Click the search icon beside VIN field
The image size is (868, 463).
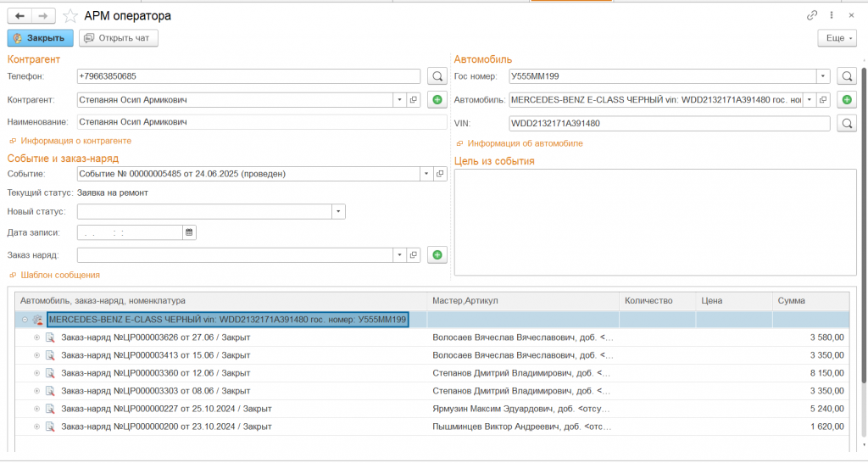click(x=846, y=124)
